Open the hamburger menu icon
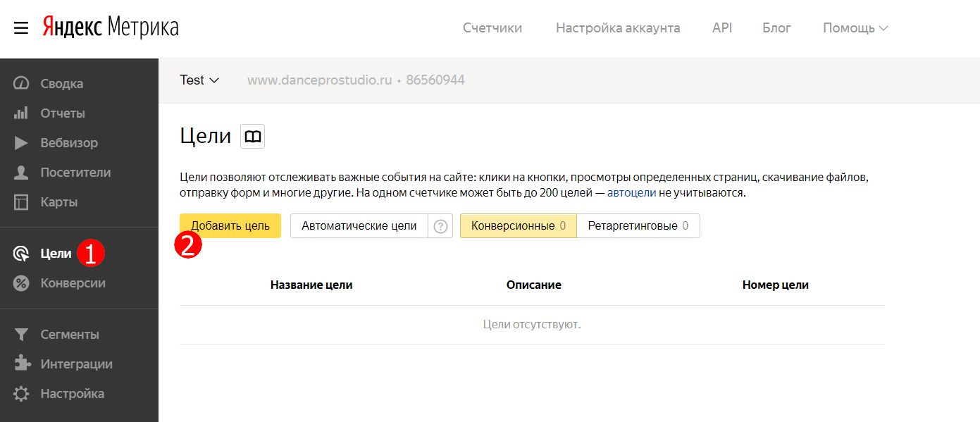Screen dimensions: 980x422 click(x=21, y=28)
